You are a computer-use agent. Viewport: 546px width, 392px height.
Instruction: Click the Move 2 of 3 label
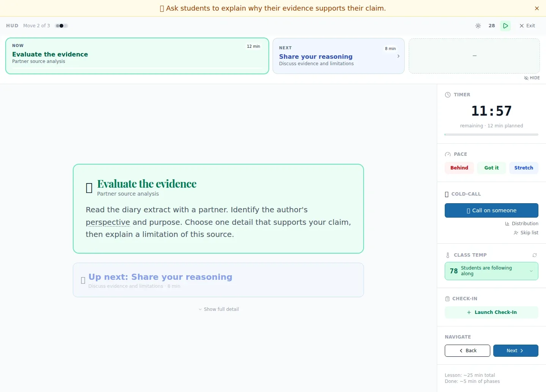click(36, 26)
